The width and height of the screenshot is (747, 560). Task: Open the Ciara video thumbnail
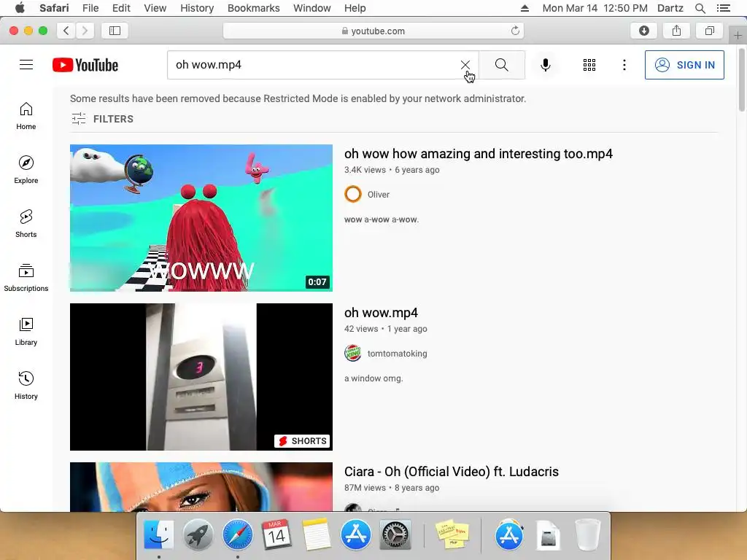click(x=201, y=487)
